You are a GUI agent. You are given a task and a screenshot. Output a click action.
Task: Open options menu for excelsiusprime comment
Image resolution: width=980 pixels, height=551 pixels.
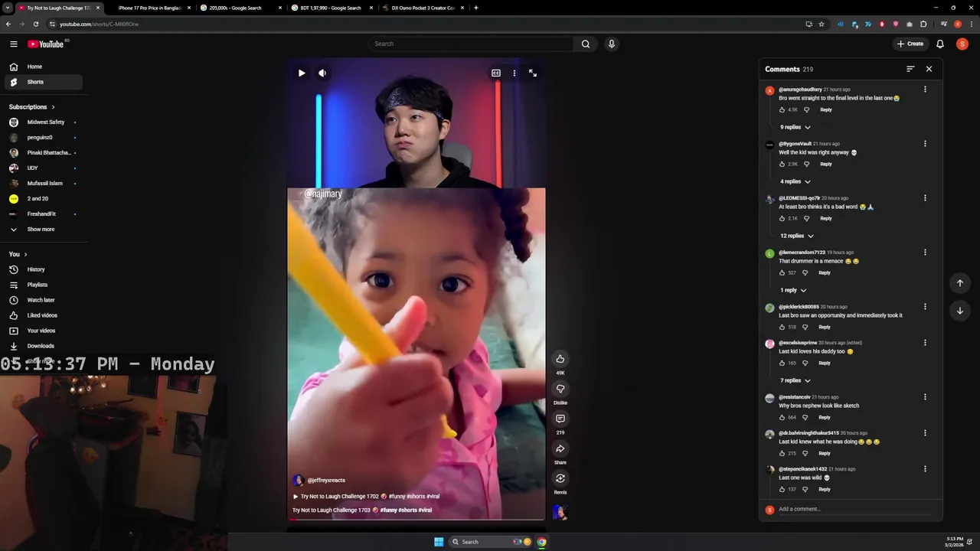point(925,343)
